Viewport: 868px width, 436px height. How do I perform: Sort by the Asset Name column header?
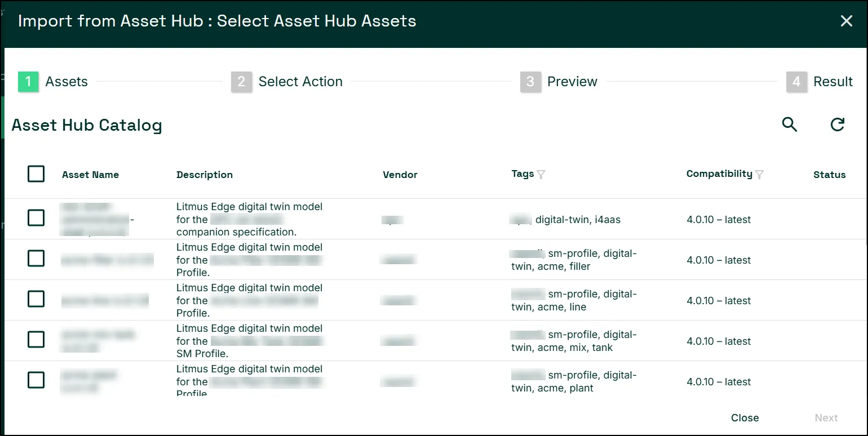tap(90, 175)
